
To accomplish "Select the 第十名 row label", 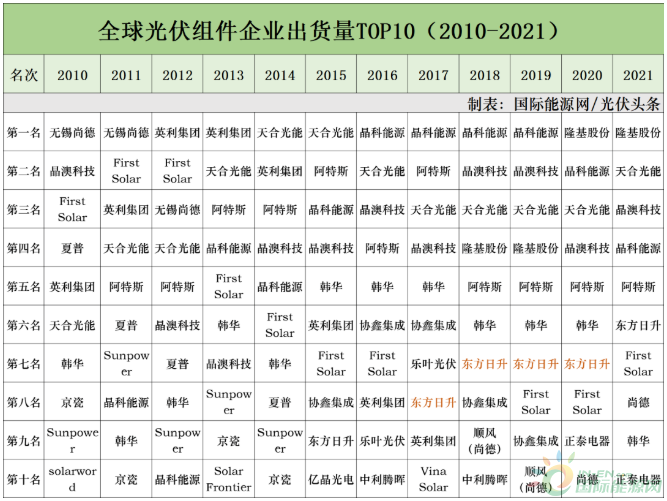I will pos(24,479).
